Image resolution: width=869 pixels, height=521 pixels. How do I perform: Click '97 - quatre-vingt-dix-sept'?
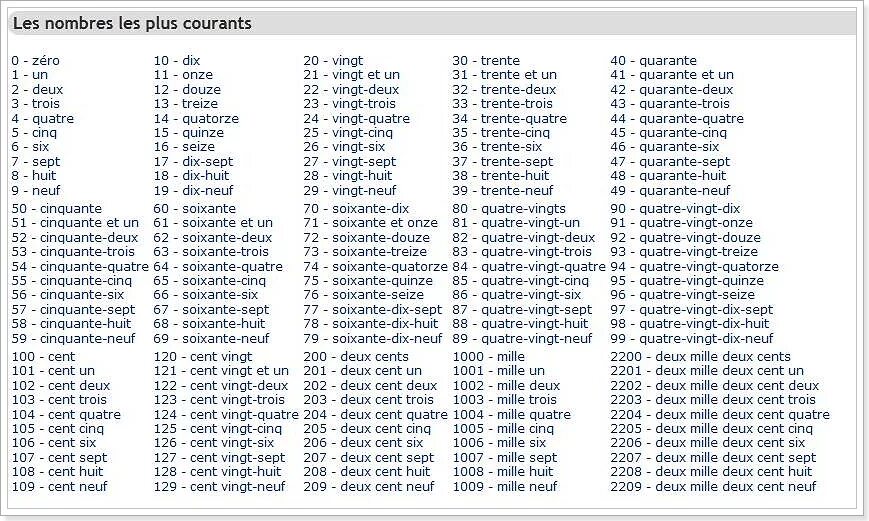(x=692, y=309)
